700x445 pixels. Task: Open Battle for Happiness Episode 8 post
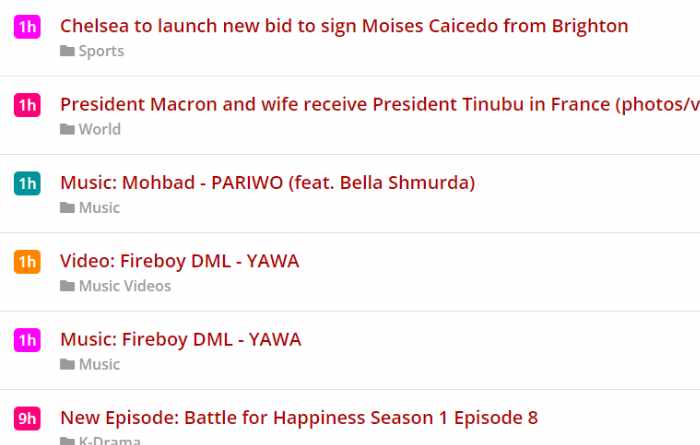click(299, 418)
